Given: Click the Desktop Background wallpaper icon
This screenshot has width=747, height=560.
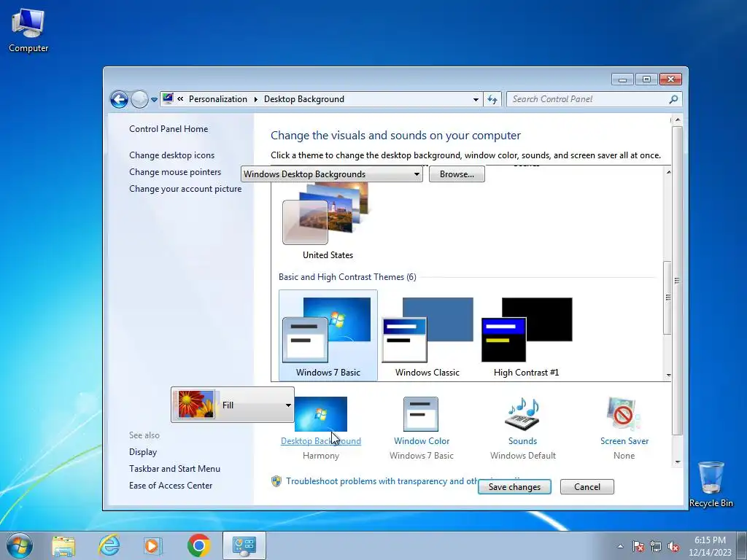Looking at the screenshot, I should point(321,414).
